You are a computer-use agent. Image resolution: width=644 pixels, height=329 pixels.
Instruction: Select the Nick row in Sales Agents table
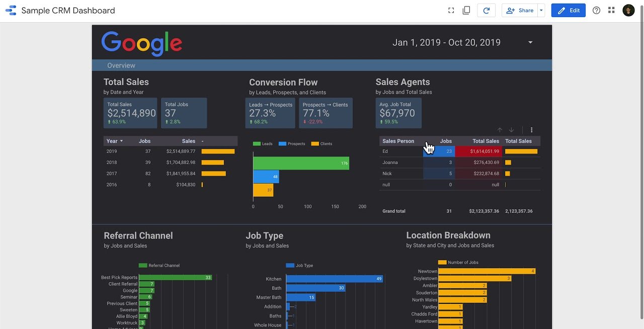click(x=460, y=174)
